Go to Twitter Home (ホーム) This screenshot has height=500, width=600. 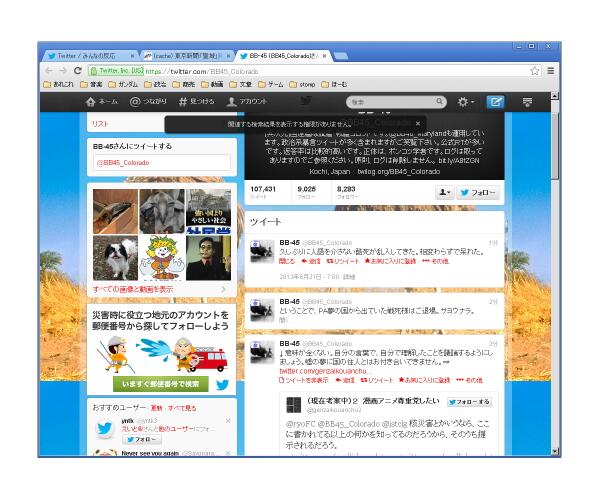click(x=102, y=102)
